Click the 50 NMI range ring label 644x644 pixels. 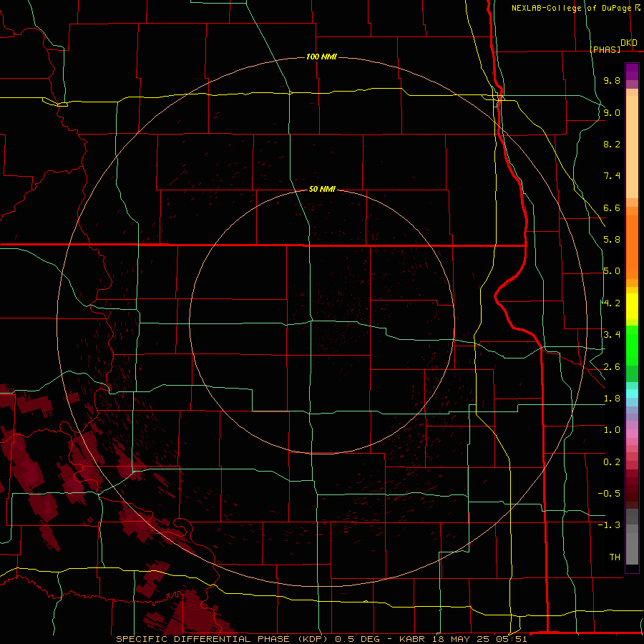(x=322, y=189)
